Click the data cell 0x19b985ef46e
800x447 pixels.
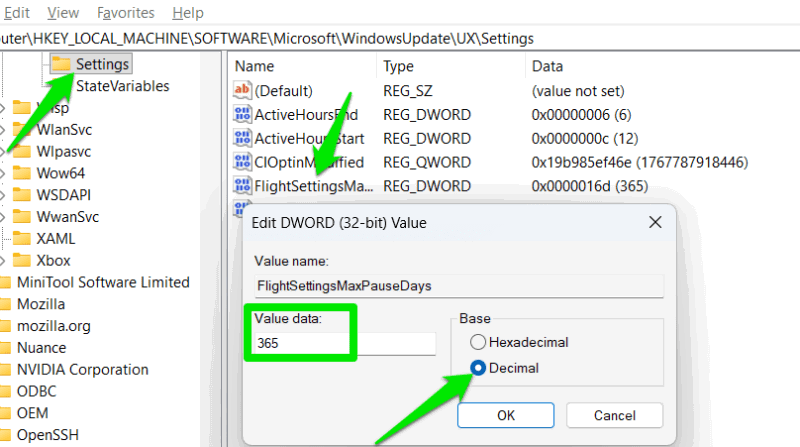[640, 162]
